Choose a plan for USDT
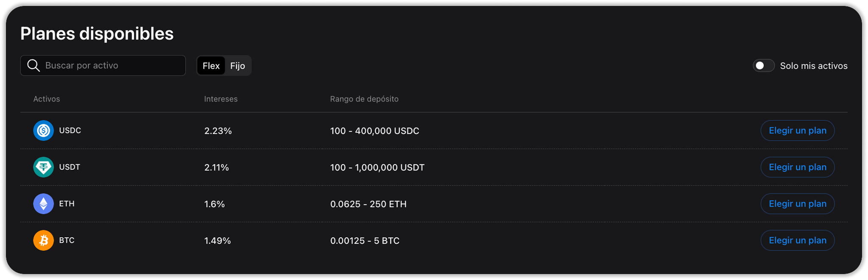 pos(797,167)
